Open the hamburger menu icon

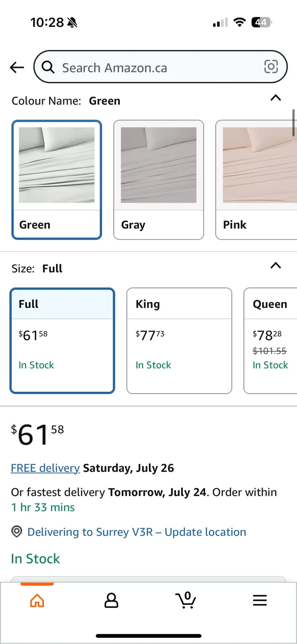click(260, 601)
